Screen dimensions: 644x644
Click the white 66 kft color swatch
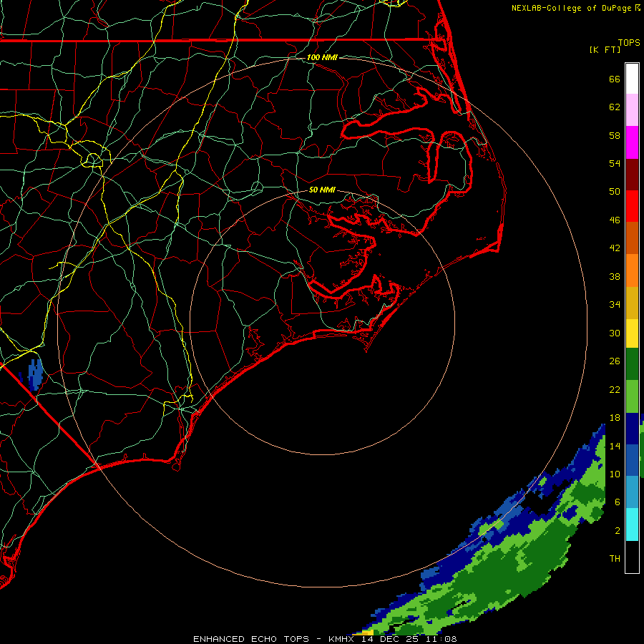click(x=632, y=79)
